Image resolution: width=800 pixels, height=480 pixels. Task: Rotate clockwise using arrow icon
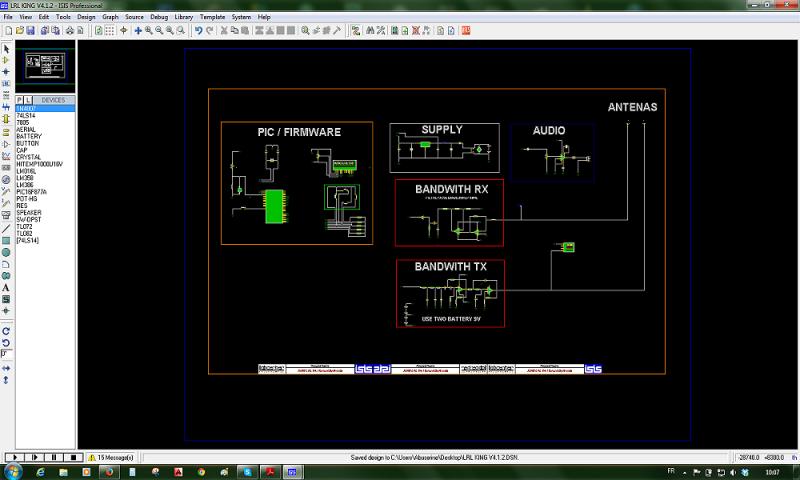(6, 331)
